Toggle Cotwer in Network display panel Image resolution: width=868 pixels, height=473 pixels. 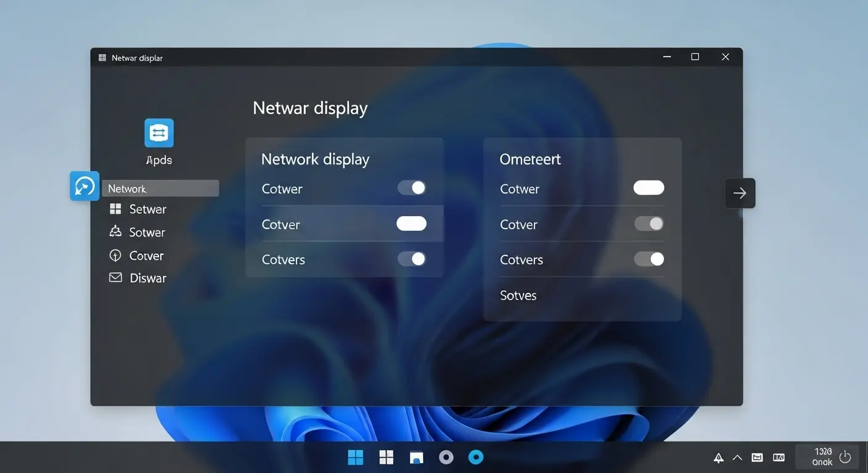pos(412,188)
